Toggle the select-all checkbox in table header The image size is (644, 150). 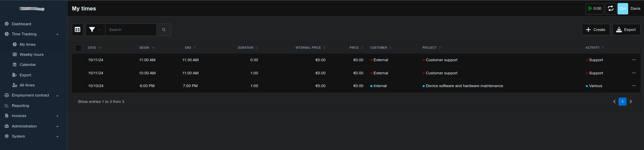pos(78,48)
